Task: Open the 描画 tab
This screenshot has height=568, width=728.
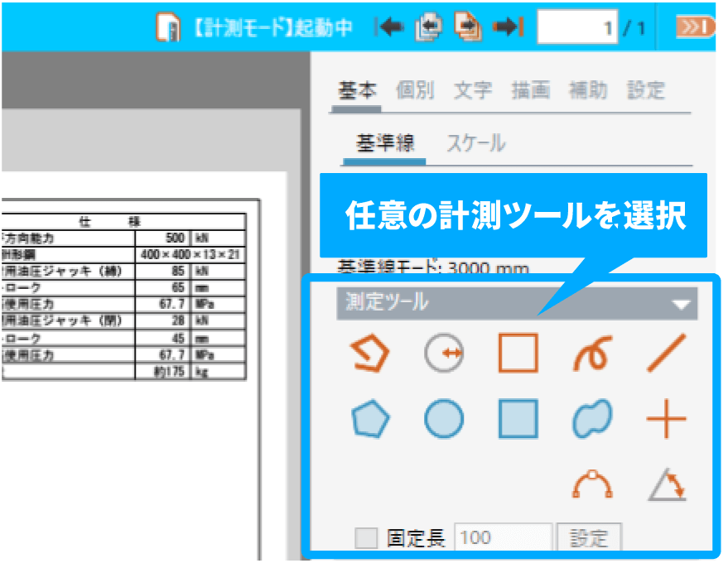Action: (530, 90)
